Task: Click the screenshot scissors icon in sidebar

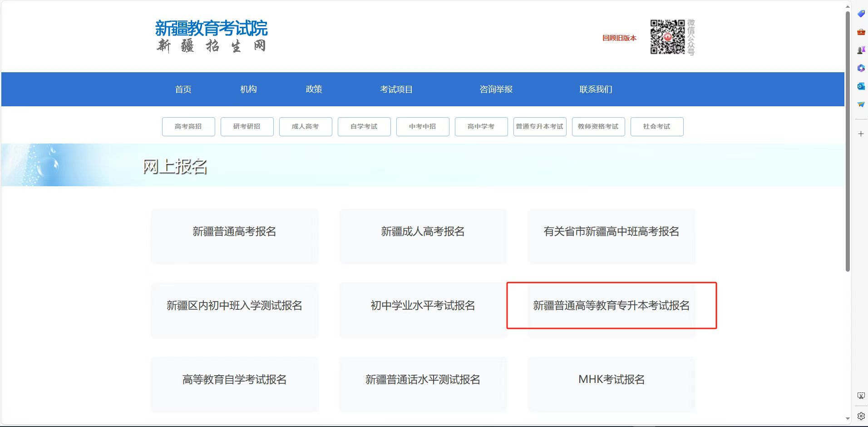Action: point(861,396)
